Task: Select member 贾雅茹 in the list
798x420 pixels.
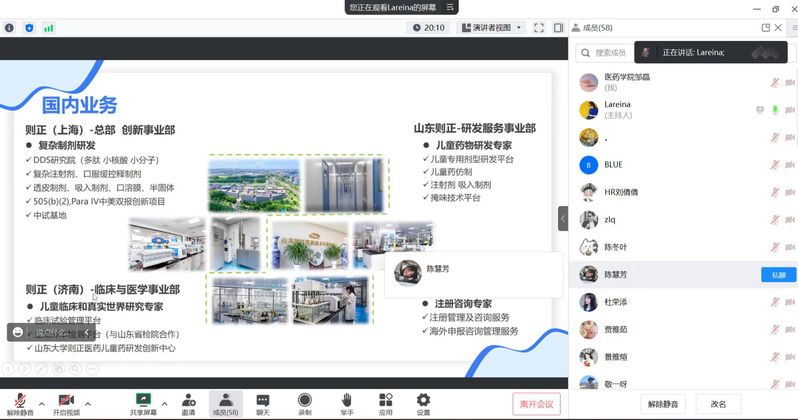Action: tap(682, 329)
